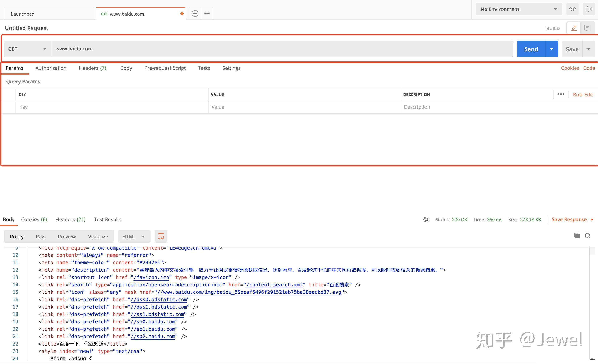The image size is (598, 364).
Task: Click the environment quick look eye icon
Action: (573, 9)
